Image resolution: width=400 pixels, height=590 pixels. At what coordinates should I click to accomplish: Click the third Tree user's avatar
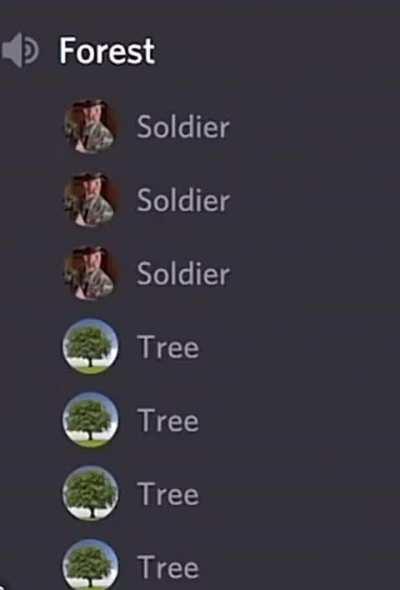coord(91,493)
